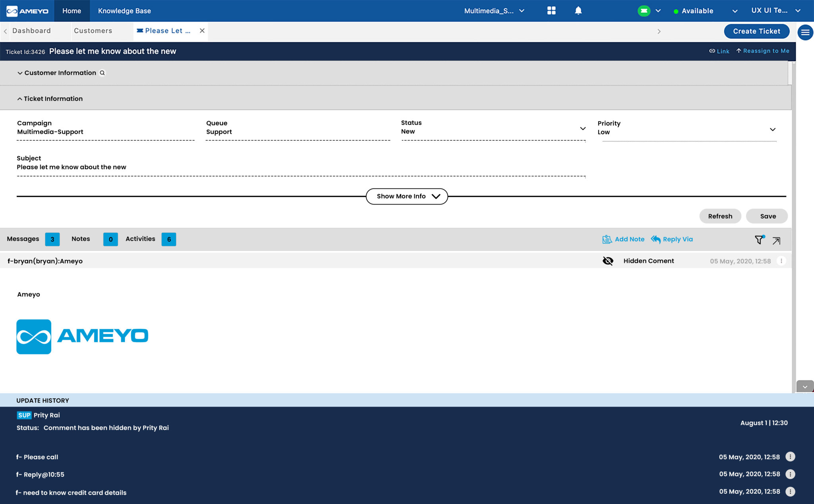The image size is (814, 504).
Task: Open the Status dropdown showing New
Action: pos(583,128)
